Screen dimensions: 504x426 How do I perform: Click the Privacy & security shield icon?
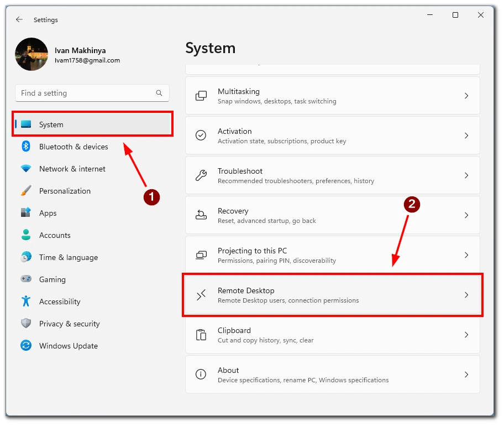[26, 324]
